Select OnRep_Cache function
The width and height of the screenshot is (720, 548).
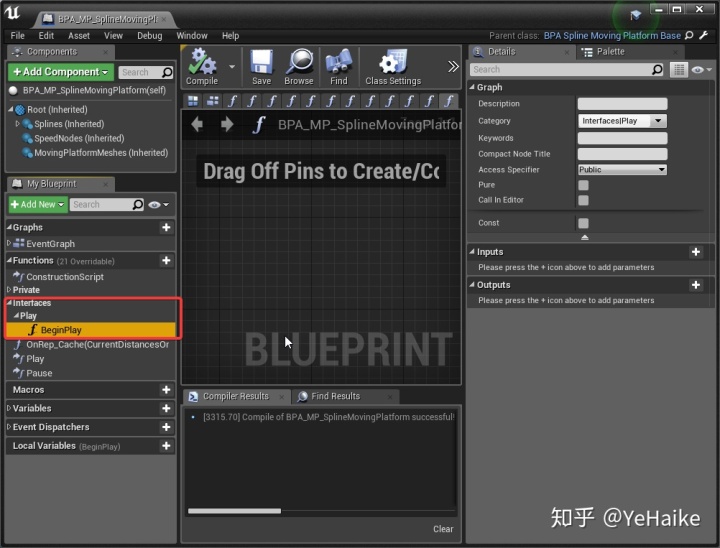(x=97, y=345)
